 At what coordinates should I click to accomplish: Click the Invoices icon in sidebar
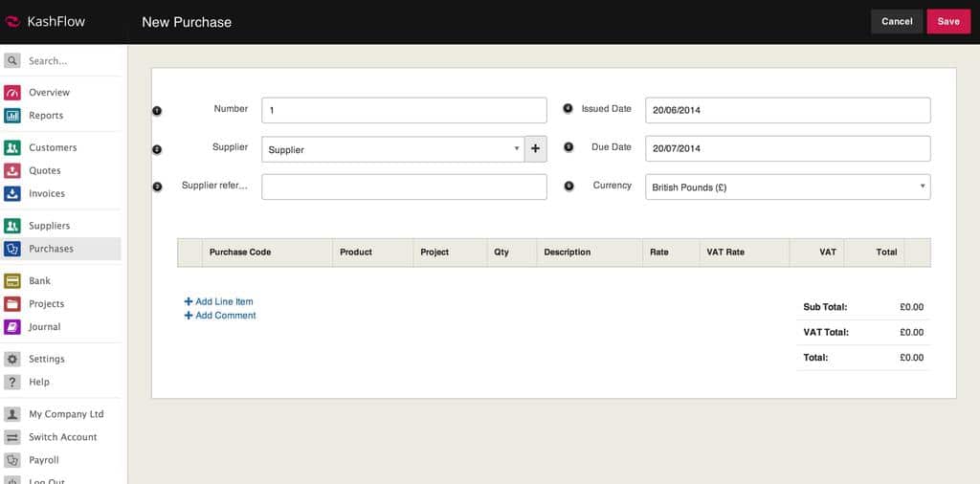12,194
